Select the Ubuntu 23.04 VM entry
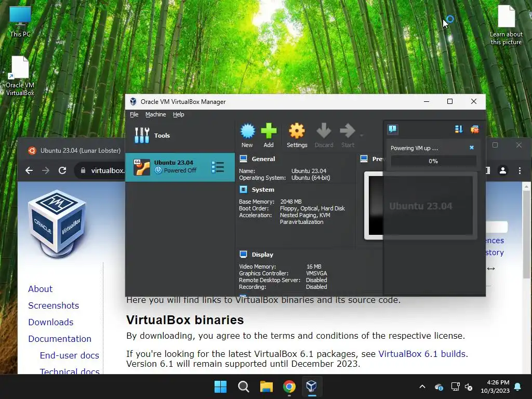532x399 pixels. pyautogui.click(x=180, y=167)
